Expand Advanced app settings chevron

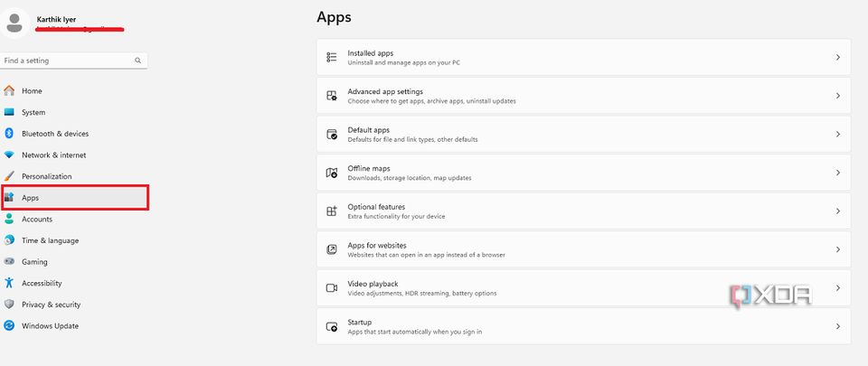coord(838,96)
